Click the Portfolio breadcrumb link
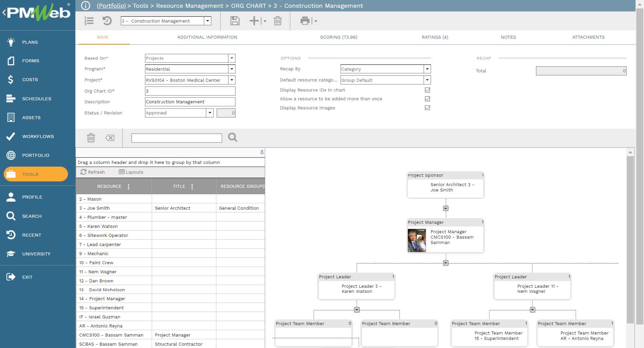 pos(111,6)
